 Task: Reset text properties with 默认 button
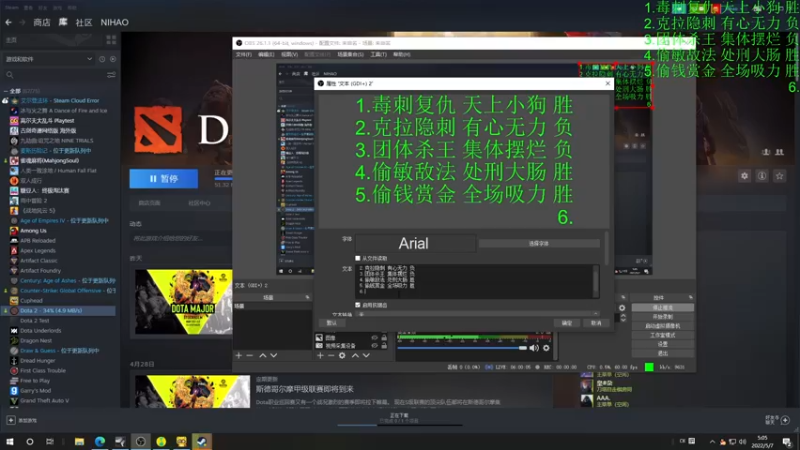pos(332,323)
